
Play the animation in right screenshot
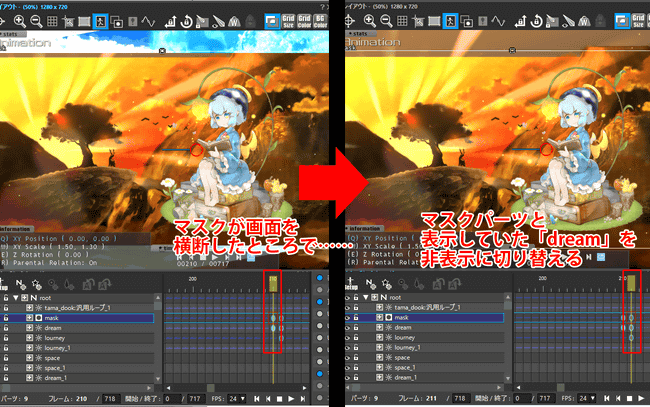tap(641, 398)
